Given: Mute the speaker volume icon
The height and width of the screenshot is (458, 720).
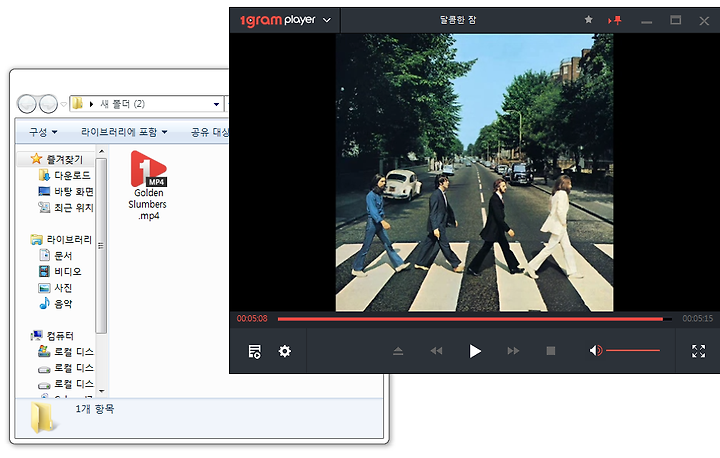Looking at the screenshot, I should [x=596, y=351].
